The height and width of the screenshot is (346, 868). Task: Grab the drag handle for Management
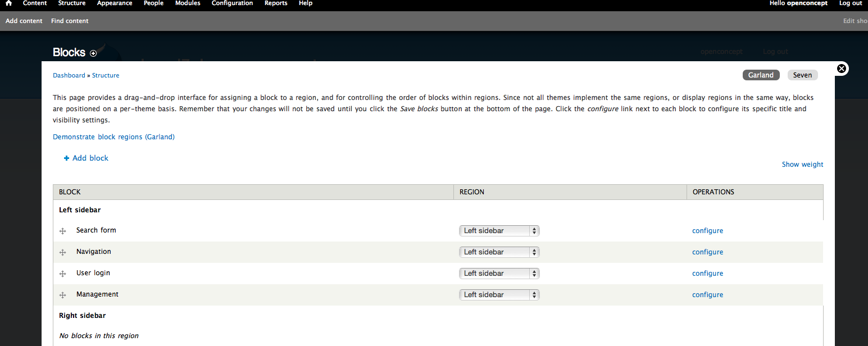click(62, 294)
